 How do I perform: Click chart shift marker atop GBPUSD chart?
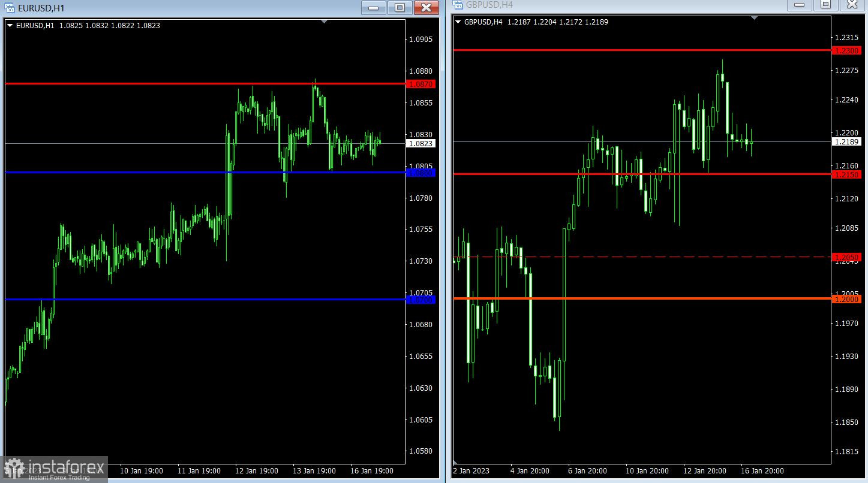point(755,18)
